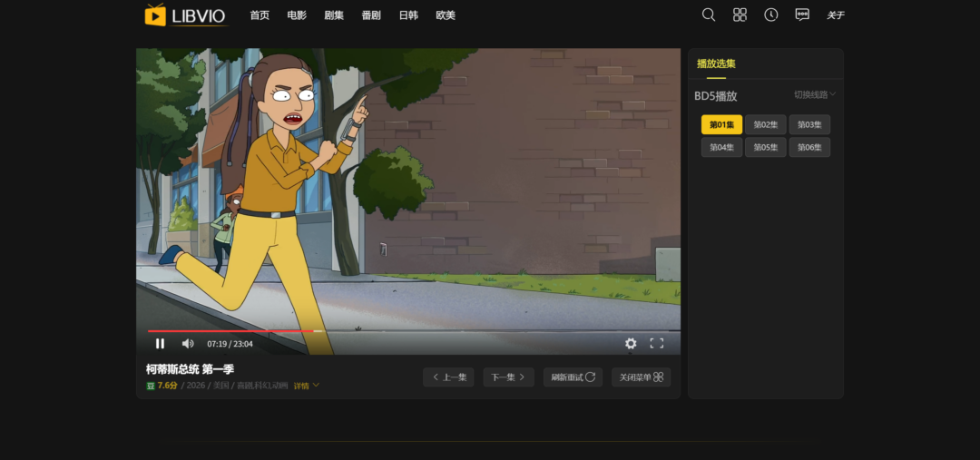Screen dimensions: 980x460
Task: Click the BD5播放 source label
Action: 716,96
